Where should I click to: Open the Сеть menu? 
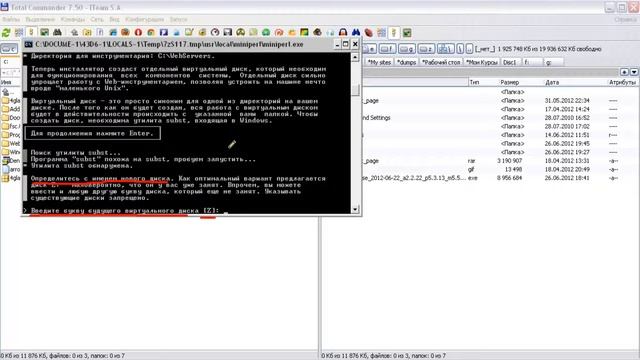97,19
